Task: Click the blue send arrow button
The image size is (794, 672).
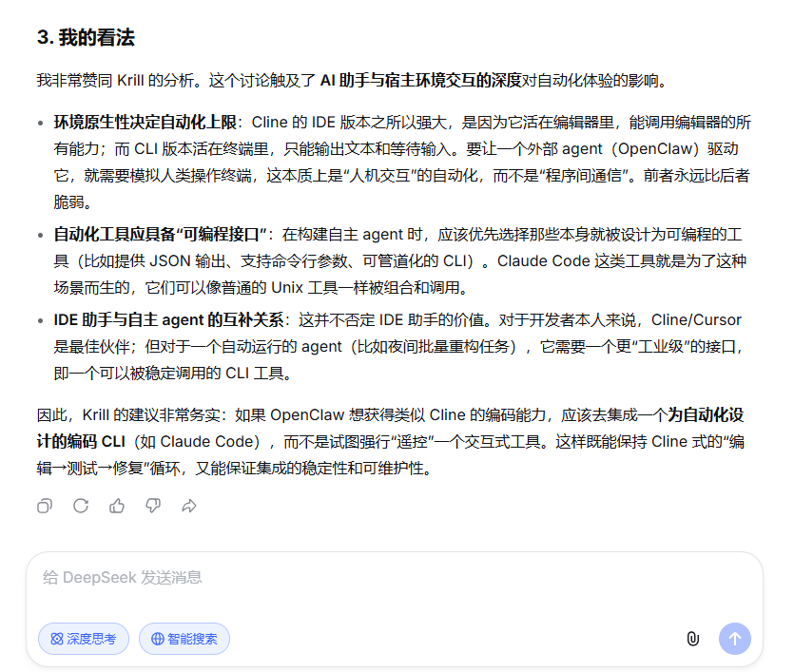Action: [734, 638]
